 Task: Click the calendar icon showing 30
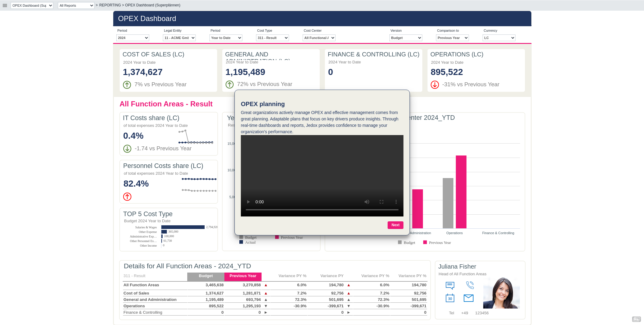coord(450,298)
